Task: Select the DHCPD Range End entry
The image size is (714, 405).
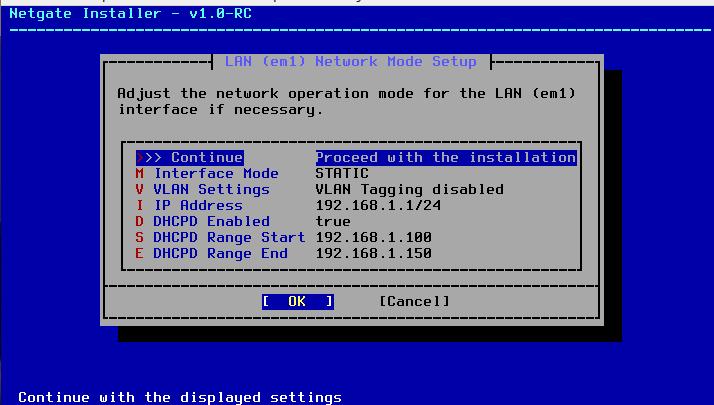Action: click(x=221, y=253)
